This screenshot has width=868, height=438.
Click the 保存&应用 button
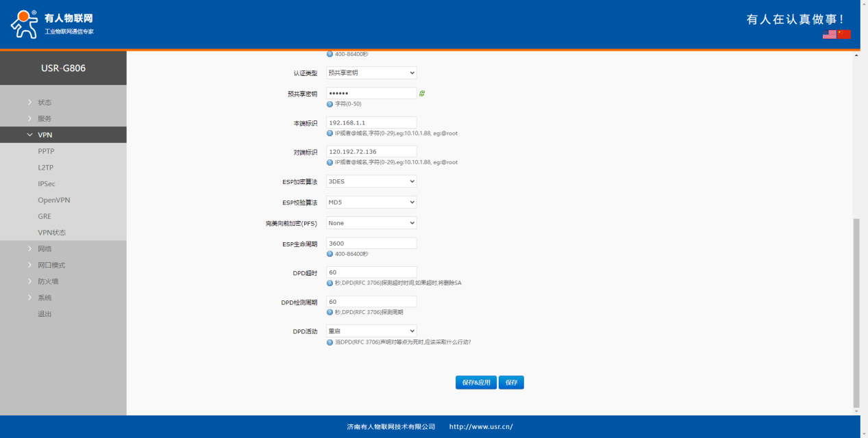tap(476, 383)
